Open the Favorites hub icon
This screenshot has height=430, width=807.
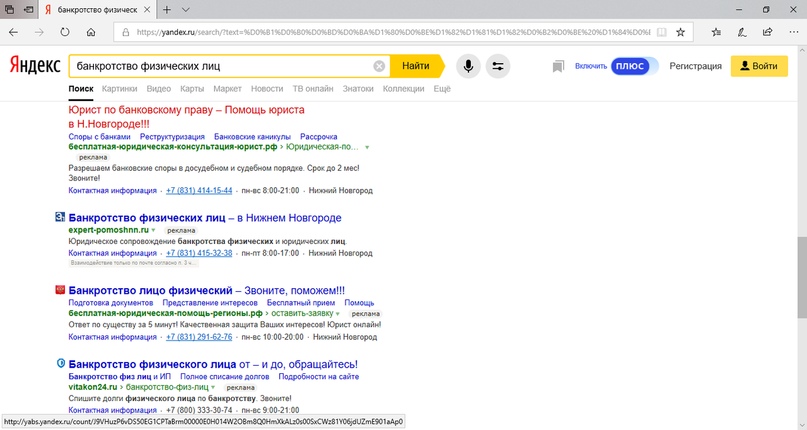tap(716, 32)
